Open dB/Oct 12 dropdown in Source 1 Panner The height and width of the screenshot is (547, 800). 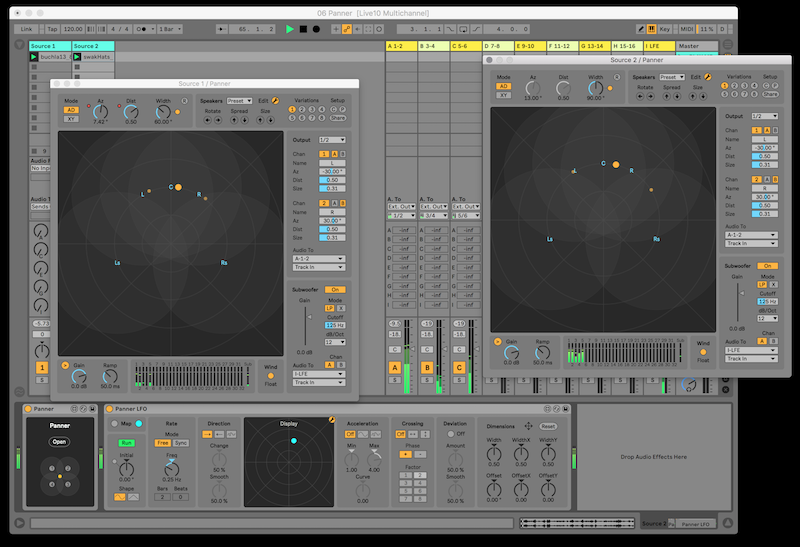[x=335, y=342]
